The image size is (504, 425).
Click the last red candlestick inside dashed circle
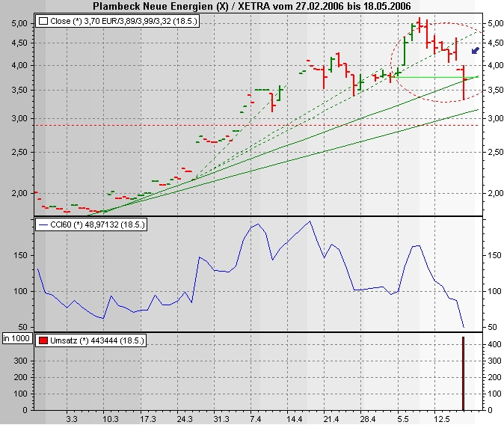(464, 82)
